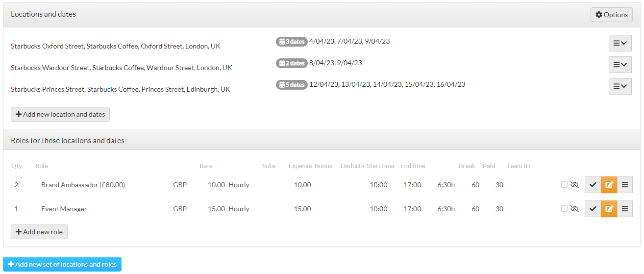
Task: Edit the Event Manager role
Action: [x=609, y=209]
